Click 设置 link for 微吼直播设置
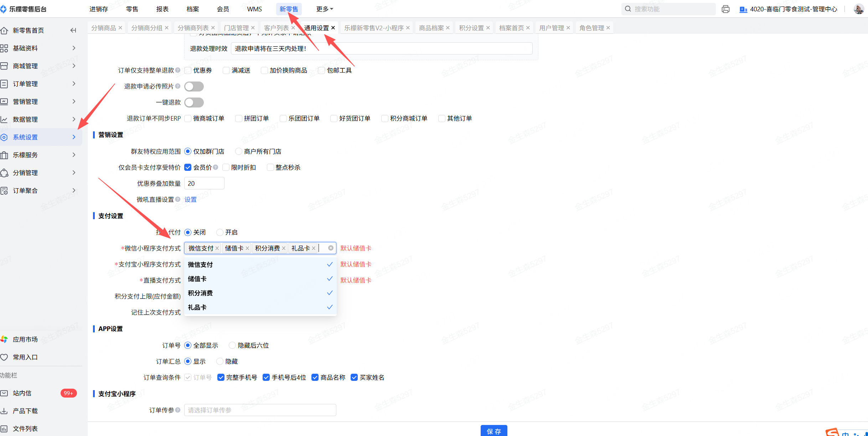868x436 pixels. click(x=190, y=199)
